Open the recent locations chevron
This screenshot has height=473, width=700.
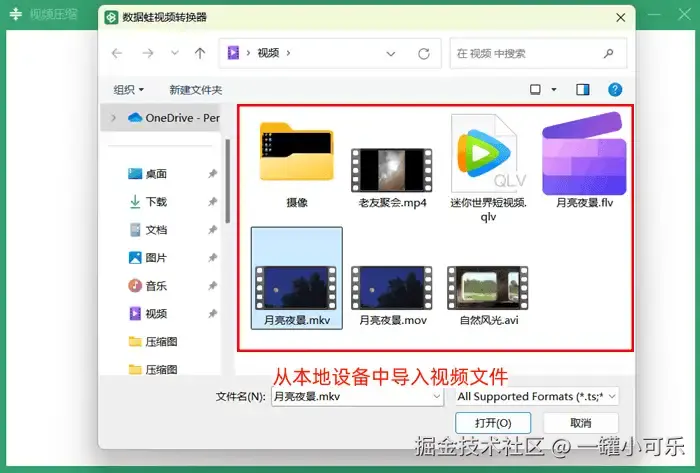(175, 53)
